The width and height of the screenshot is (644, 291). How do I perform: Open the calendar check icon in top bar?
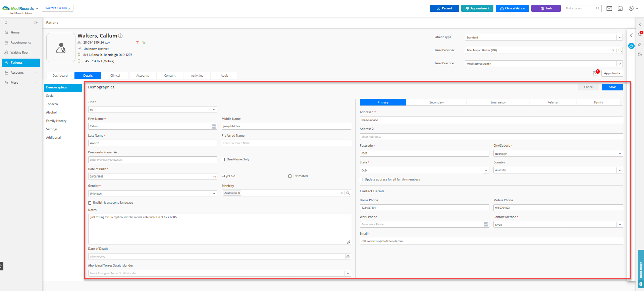pos(620,8)
